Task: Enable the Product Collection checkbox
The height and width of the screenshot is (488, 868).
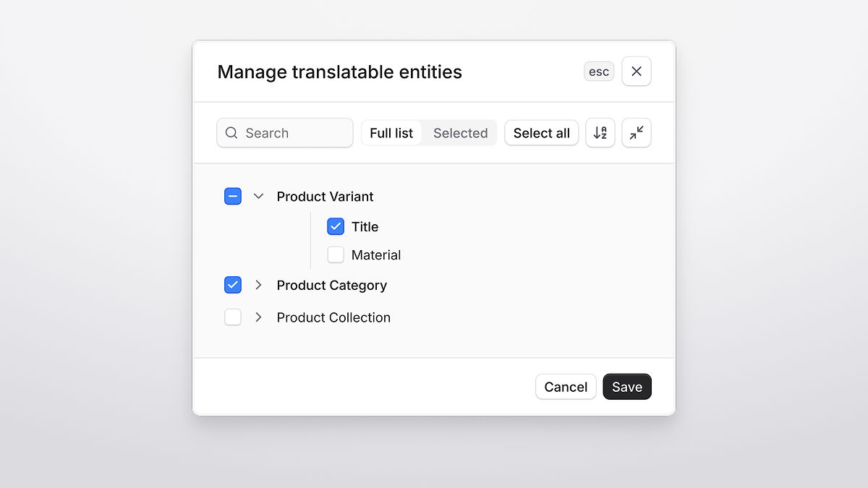Action: coord(232,317)
